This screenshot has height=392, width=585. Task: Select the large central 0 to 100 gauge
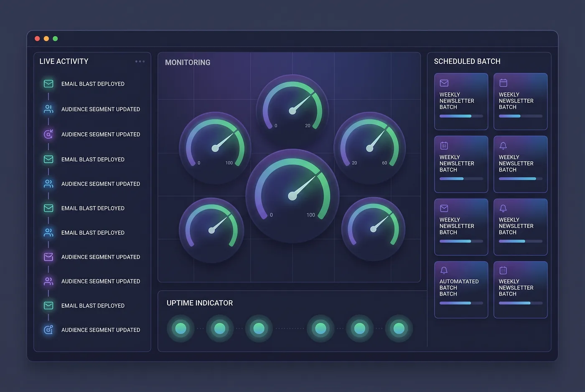(292, 196)
